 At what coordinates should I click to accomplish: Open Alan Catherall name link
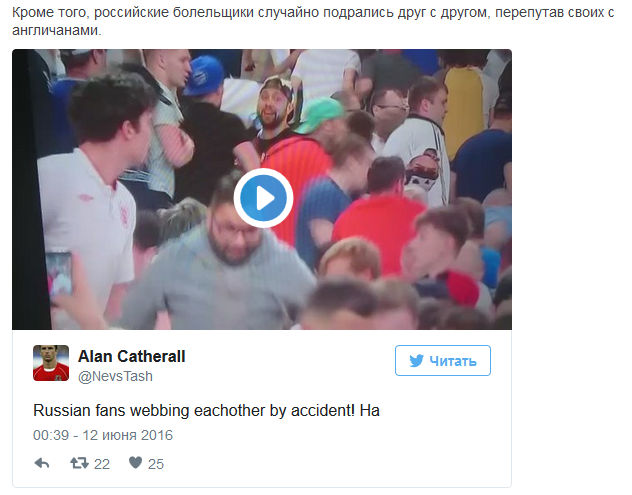[x=131, y=356]
